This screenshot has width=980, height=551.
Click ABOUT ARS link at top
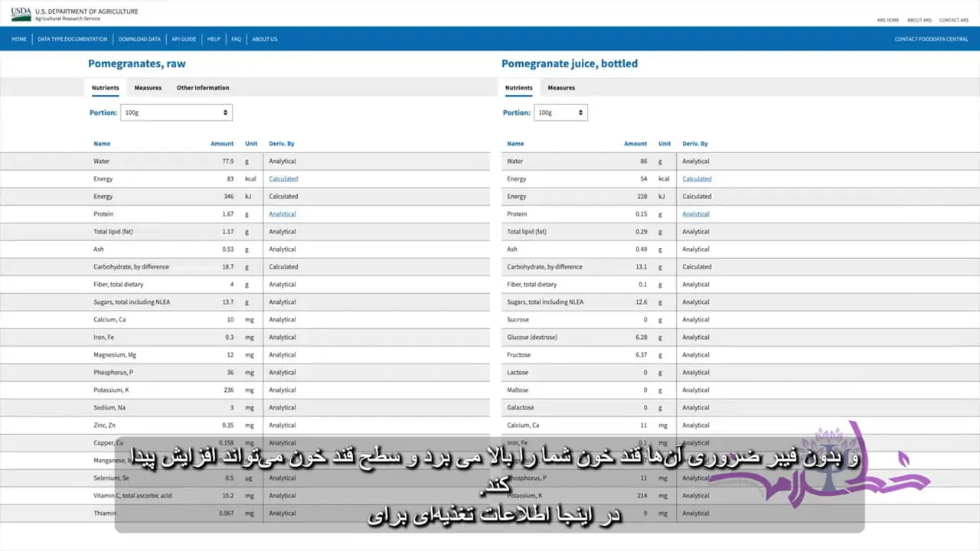point(919,20)
